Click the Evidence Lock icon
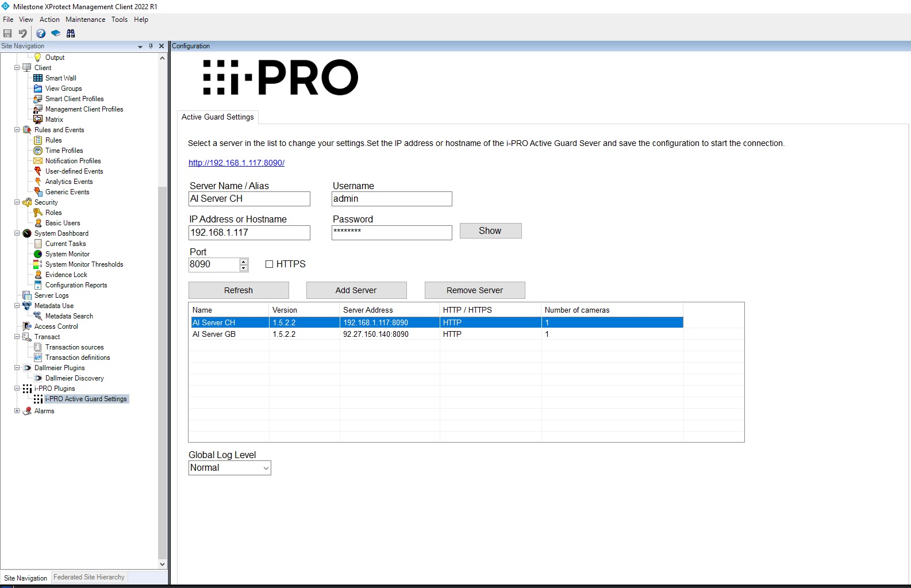The image size is (911, 588). pos(38,275)
